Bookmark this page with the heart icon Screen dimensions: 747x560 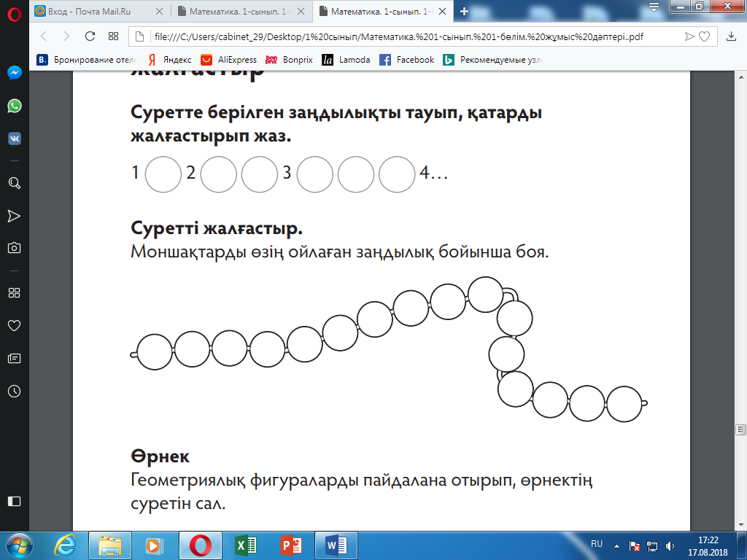point(704,36)
